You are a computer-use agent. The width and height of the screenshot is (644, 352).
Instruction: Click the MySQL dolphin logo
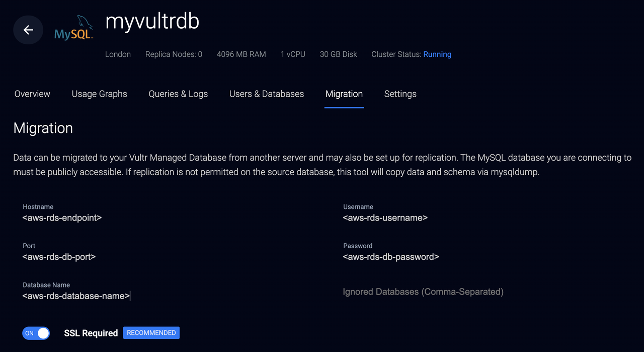coord(73,28)
